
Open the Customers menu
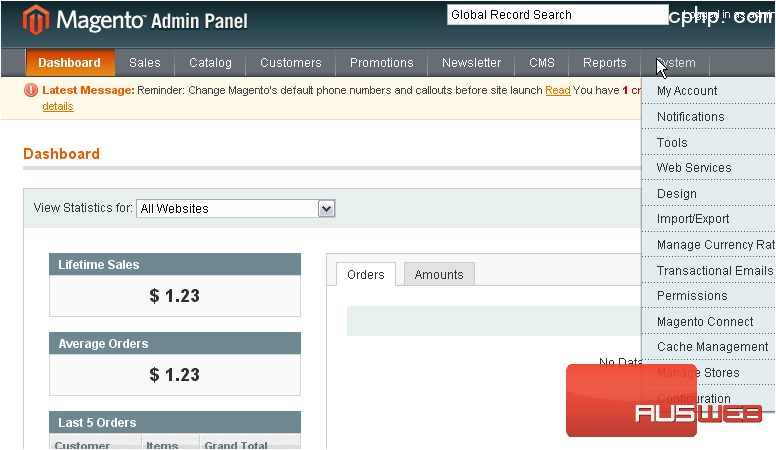[x=291, y=63]
